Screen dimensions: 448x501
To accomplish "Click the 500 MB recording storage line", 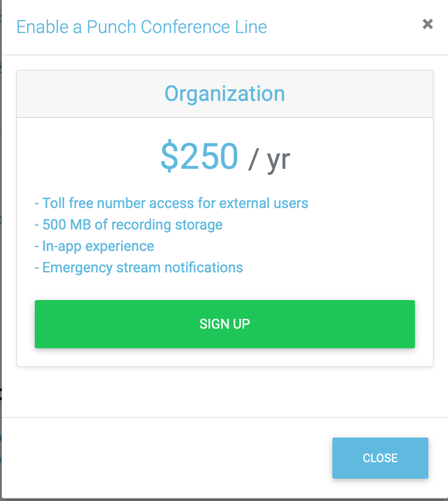I will [x=129, y=225].
